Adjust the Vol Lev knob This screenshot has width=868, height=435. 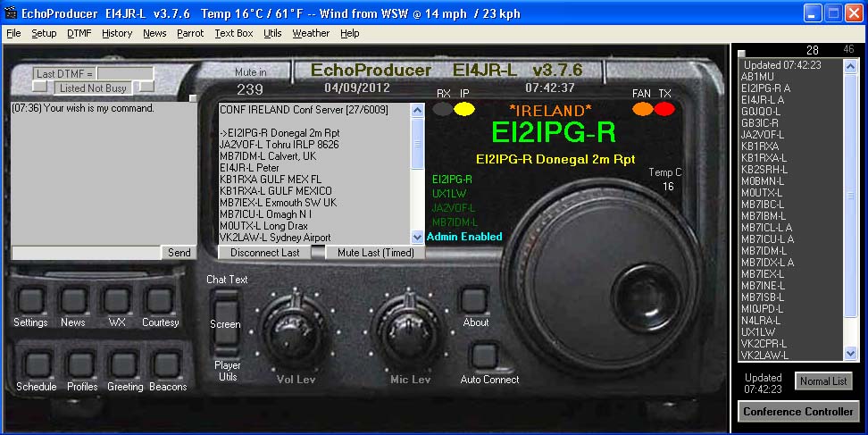(x=295, y=332)
